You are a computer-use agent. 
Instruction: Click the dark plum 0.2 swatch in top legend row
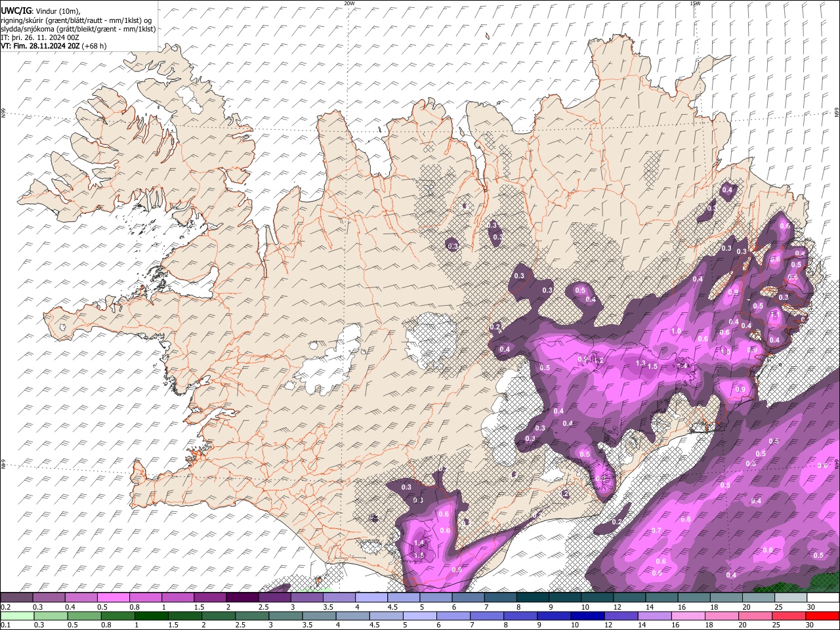pos(16,597)
